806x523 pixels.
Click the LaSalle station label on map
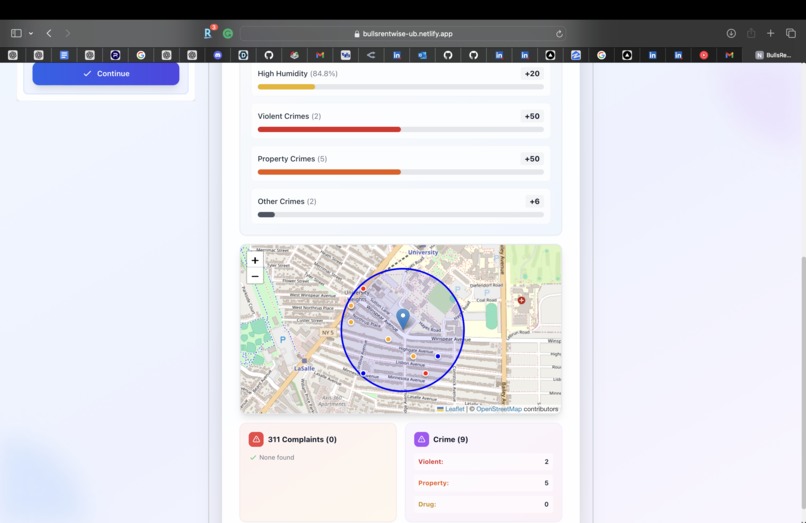click(x=304, y=368)
